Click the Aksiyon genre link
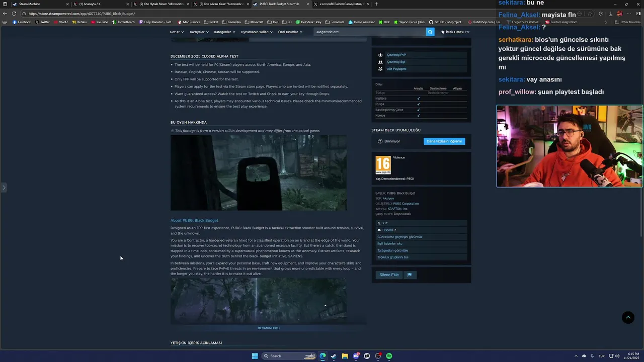Viewport: 644px width, 362px height. pos(388,199)
